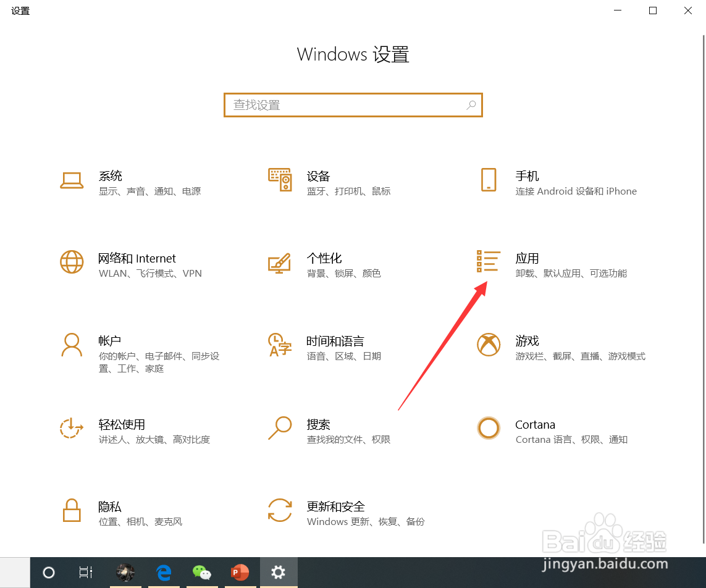Open the 搜索 magnifier category icon
The width and height of the screenshot is (706, 588).
coord(280,427)
